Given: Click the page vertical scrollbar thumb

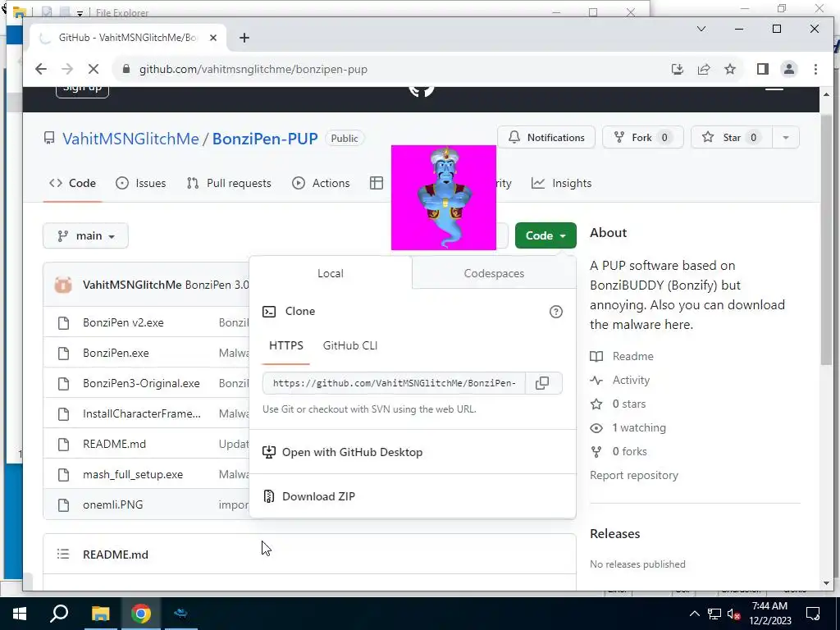Looking at the screenshot, I should tap(825, 239).
